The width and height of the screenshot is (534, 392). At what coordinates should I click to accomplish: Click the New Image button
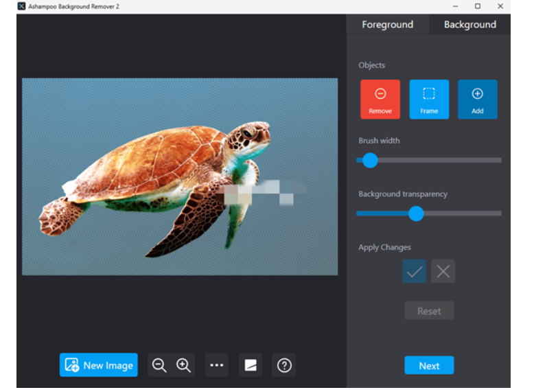[98, 365]
